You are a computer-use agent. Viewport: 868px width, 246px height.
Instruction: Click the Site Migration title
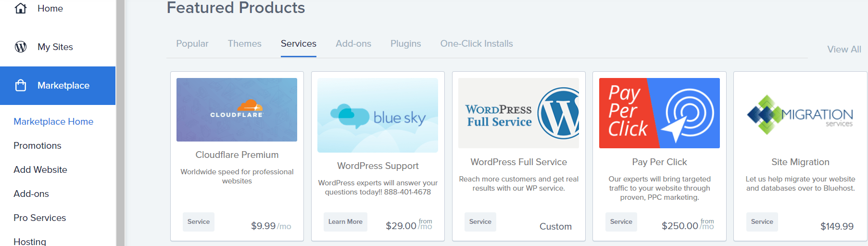click(x=800, y=162)
